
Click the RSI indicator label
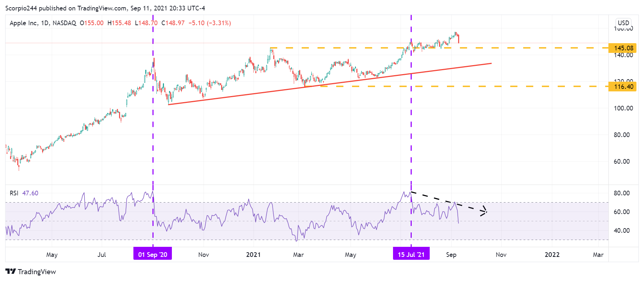14,193
